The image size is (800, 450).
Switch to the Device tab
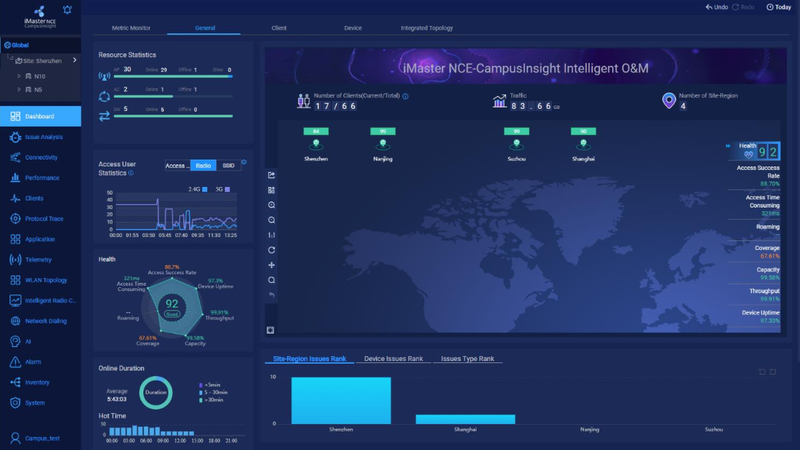pos(353,28)
